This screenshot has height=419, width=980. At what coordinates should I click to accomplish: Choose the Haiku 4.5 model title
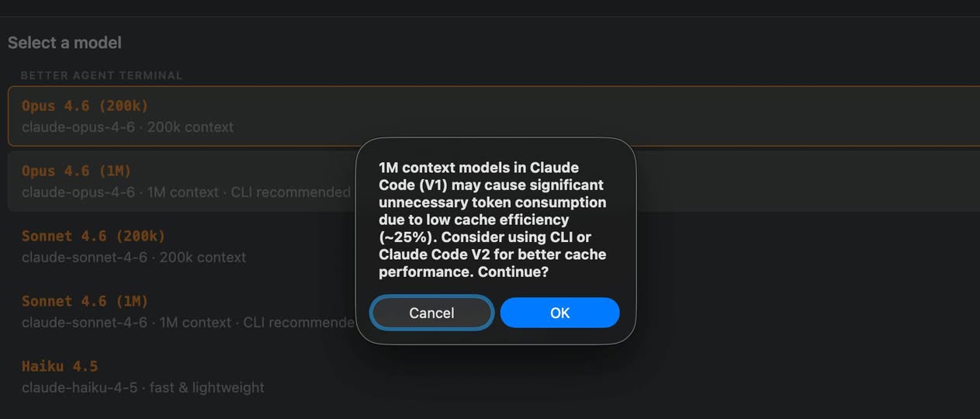(x=60, y=366)
